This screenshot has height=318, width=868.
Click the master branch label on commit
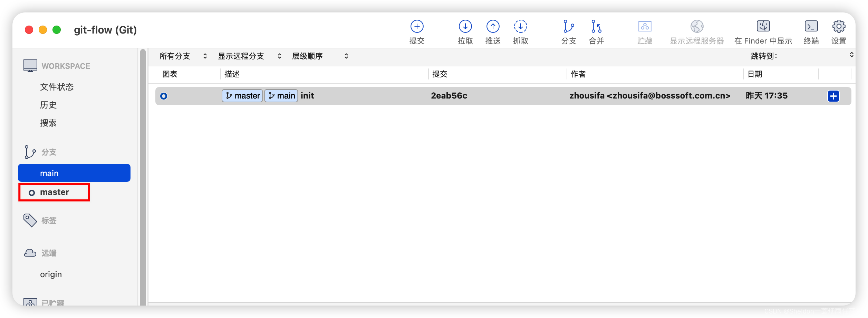tap(242, 96)
